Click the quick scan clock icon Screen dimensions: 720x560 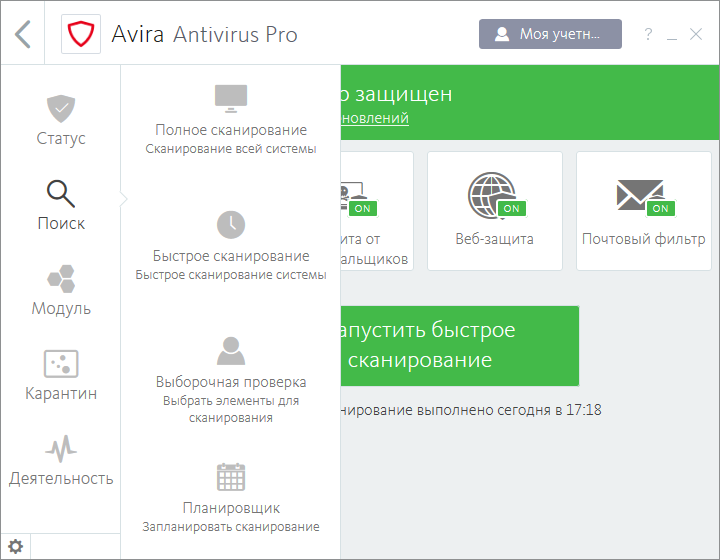coord(231,224)
